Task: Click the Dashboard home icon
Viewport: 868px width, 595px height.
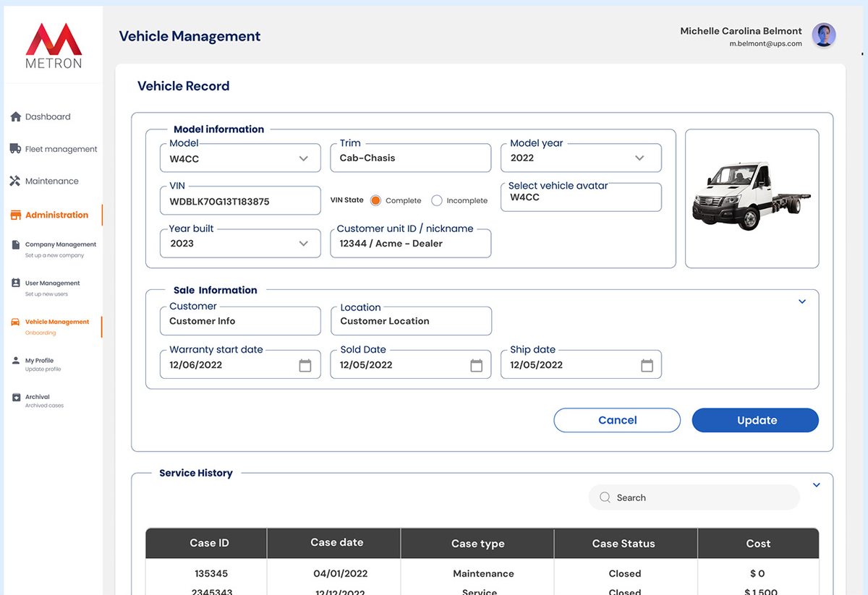Action: 15,116
